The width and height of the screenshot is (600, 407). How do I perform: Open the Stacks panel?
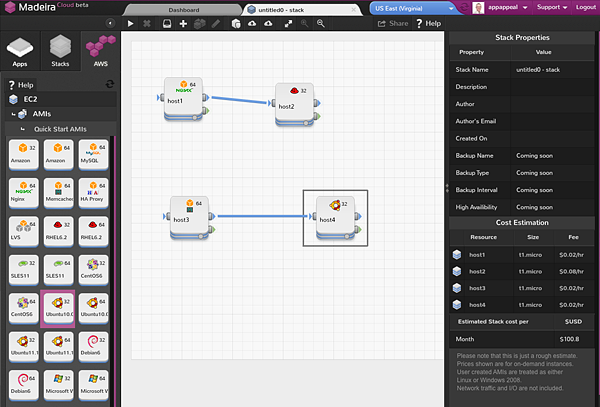click(x=60, y=51)
